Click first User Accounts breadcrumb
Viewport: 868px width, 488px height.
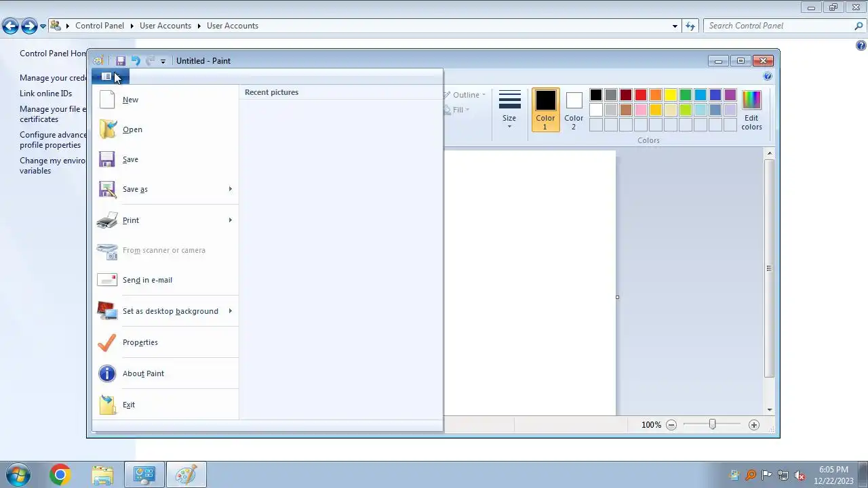click(165, 26)
